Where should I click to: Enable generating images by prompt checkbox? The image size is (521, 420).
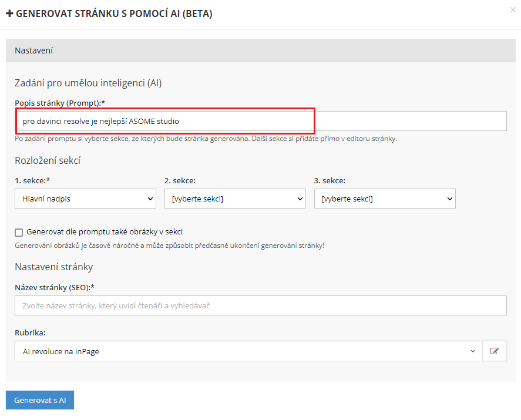[x=19, y=232]
